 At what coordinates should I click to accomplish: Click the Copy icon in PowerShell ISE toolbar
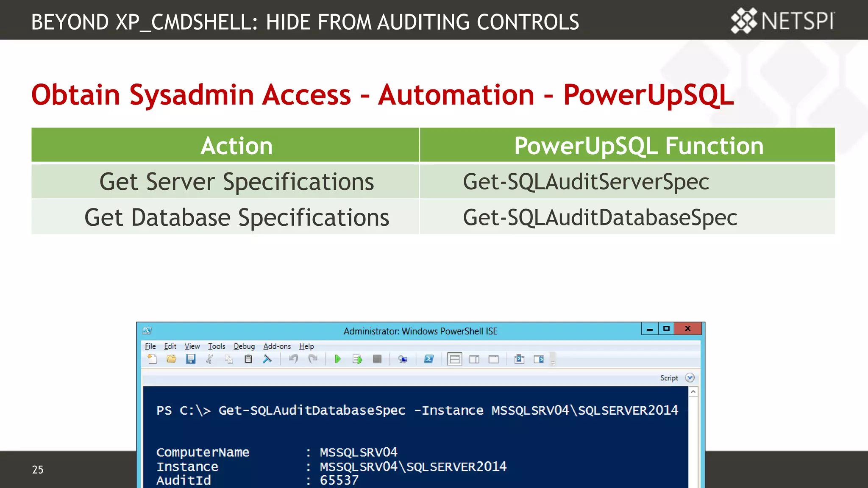(x=229, y=359)
